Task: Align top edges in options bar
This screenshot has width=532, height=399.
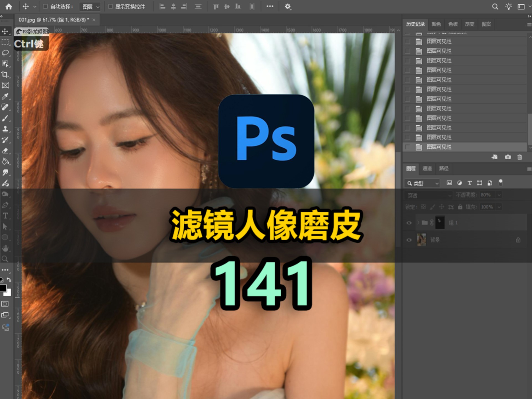Action: pos(216,6)
